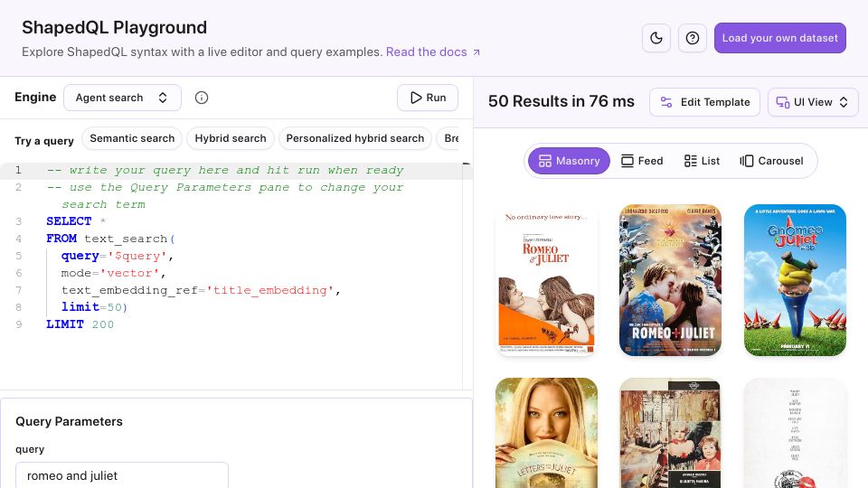868x488 pixels.
Task: Open the UI View dropdown
Action: 813,102
